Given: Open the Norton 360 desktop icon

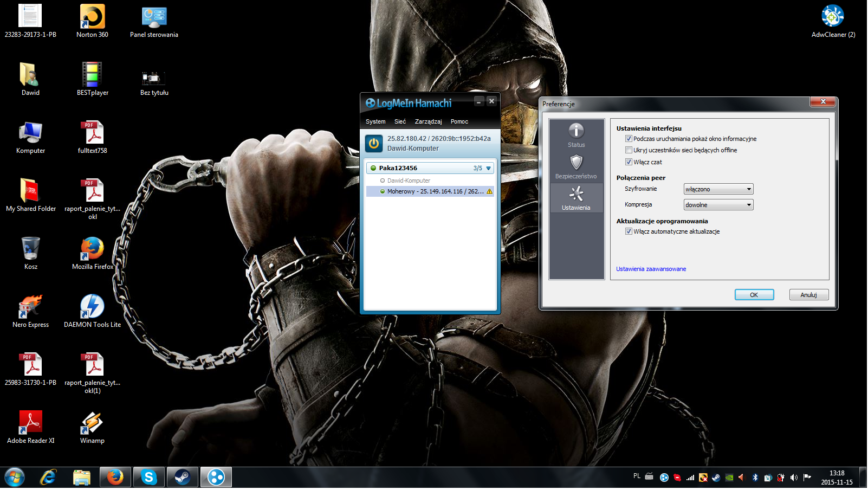Looking at the screenshot, I should 92,21.
